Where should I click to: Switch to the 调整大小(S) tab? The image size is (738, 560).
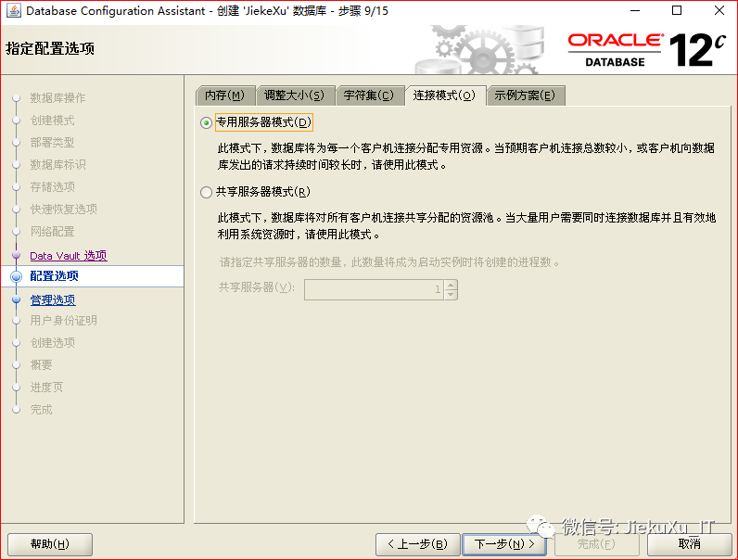[x=295, y=95]
